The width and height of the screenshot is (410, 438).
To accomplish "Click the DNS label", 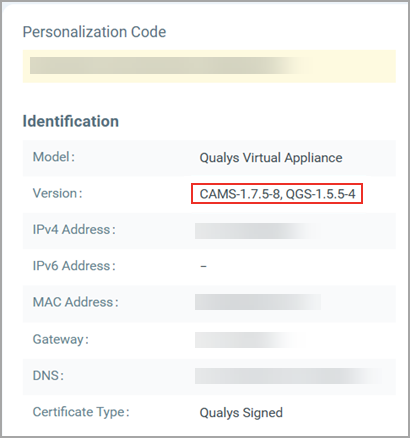I will tap(48, 376).
